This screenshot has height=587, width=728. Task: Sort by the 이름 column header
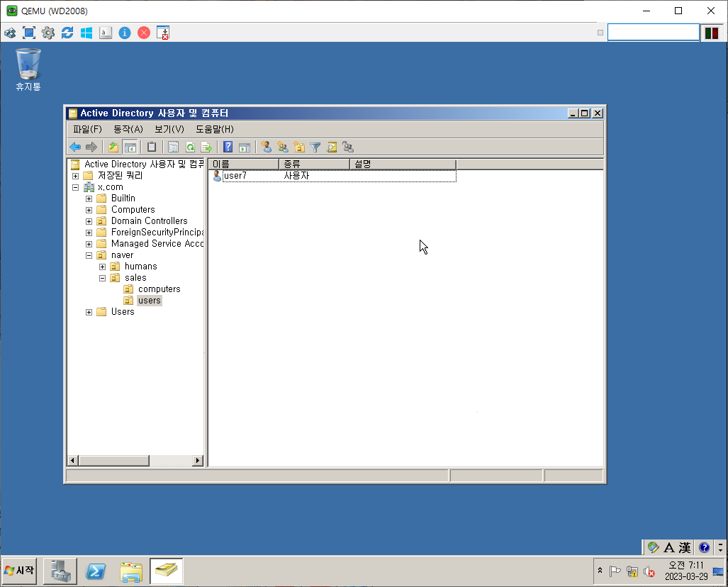click(243, 164)
